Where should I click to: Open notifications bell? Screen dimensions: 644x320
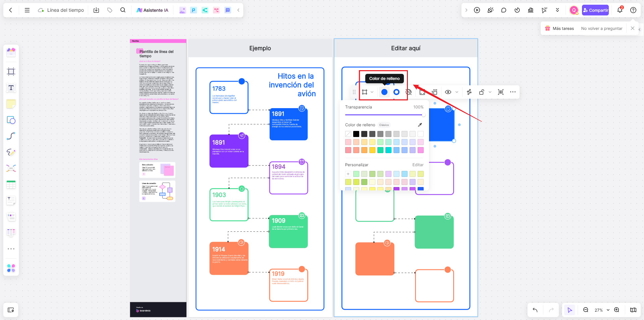click(620, 10)
